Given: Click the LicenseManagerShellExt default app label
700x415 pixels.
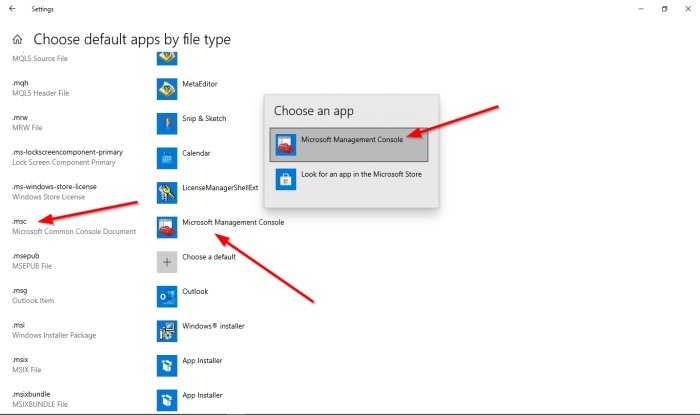Looking at the screenshot, I should pyautogui.click(x=220, y=188).
